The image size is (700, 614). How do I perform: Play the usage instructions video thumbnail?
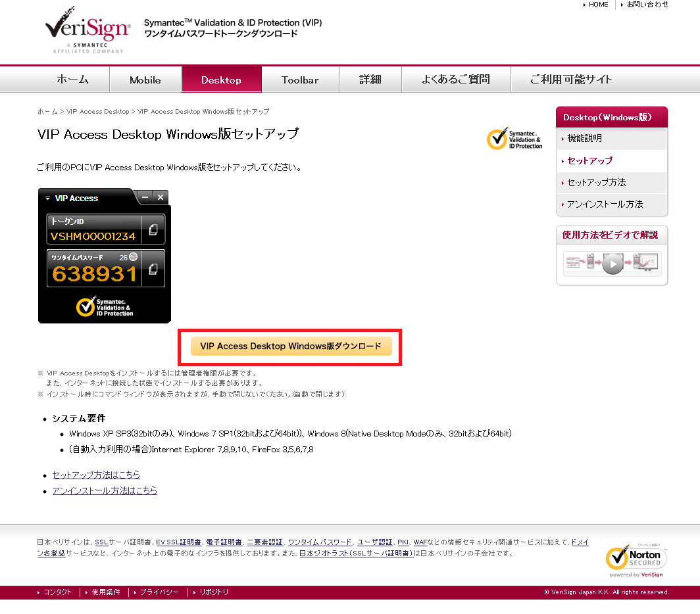pos(612,263)
